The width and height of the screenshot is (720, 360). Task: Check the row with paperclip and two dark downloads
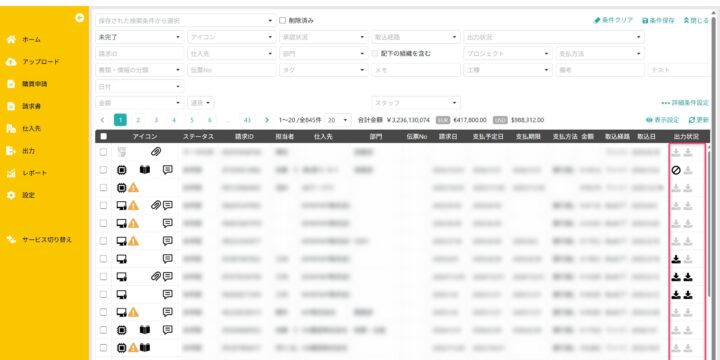click(x=103, y=276)
